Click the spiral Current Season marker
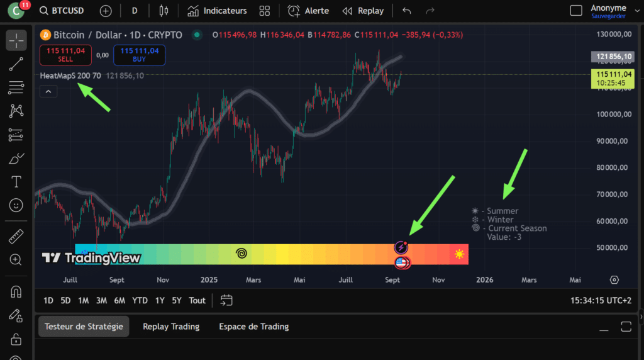Screen dimensions: 644x360 (x=241, y=253)
